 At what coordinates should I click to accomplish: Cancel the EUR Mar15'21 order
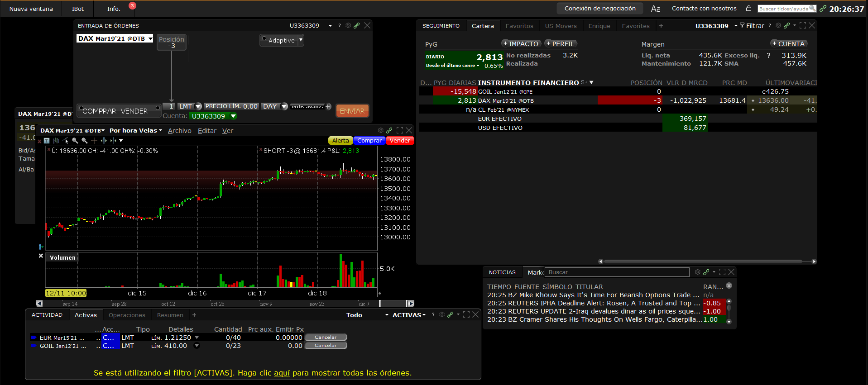[326, 337]
